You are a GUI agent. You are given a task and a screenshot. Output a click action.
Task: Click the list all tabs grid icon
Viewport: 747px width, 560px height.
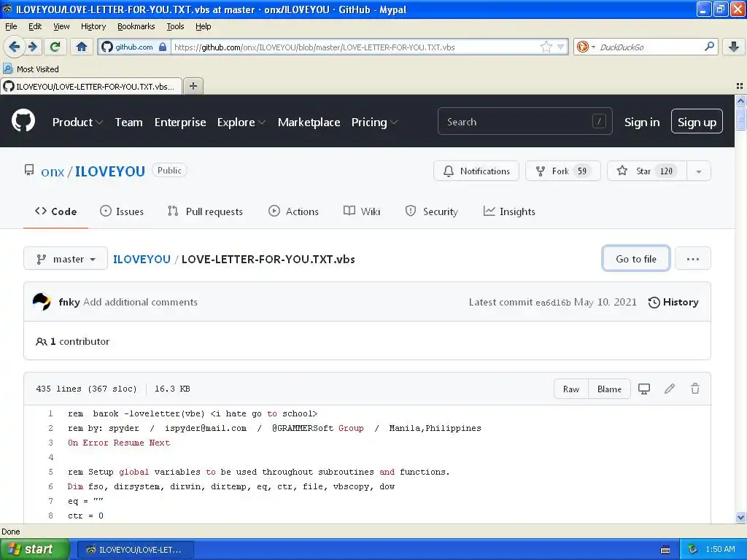click(x=740, y=86)
